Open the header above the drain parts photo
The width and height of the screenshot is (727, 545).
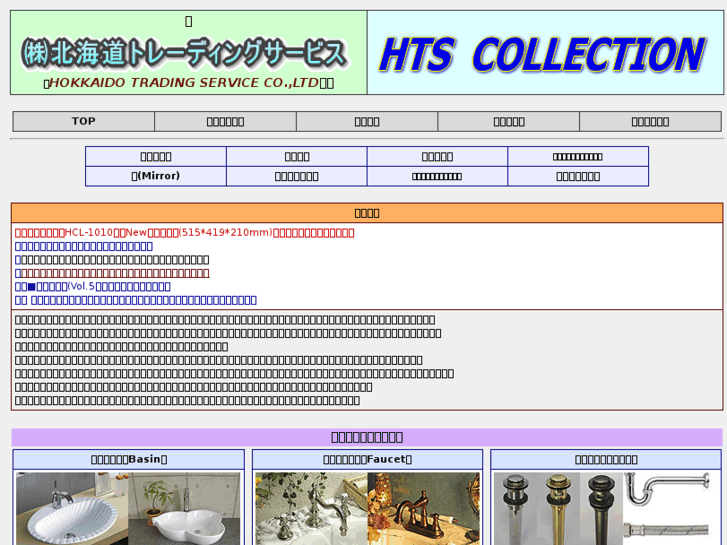606,459
